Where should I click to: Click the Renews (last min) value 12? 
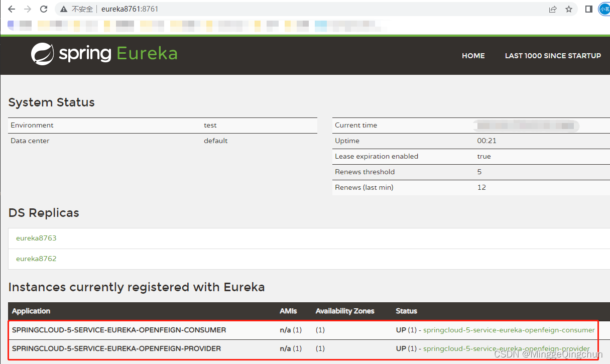(x=481, y=187)
